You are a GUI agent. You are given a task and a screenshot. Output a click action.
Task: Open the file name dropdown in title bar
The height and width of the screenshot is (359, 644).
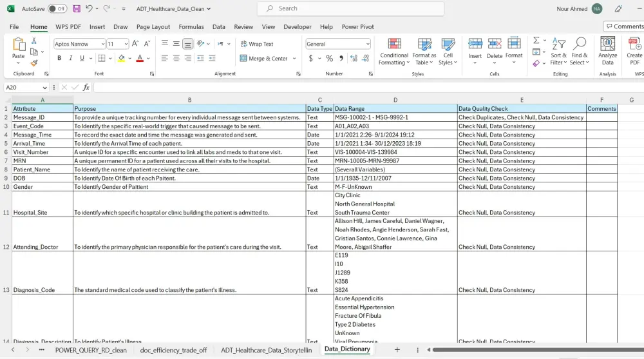209,8
